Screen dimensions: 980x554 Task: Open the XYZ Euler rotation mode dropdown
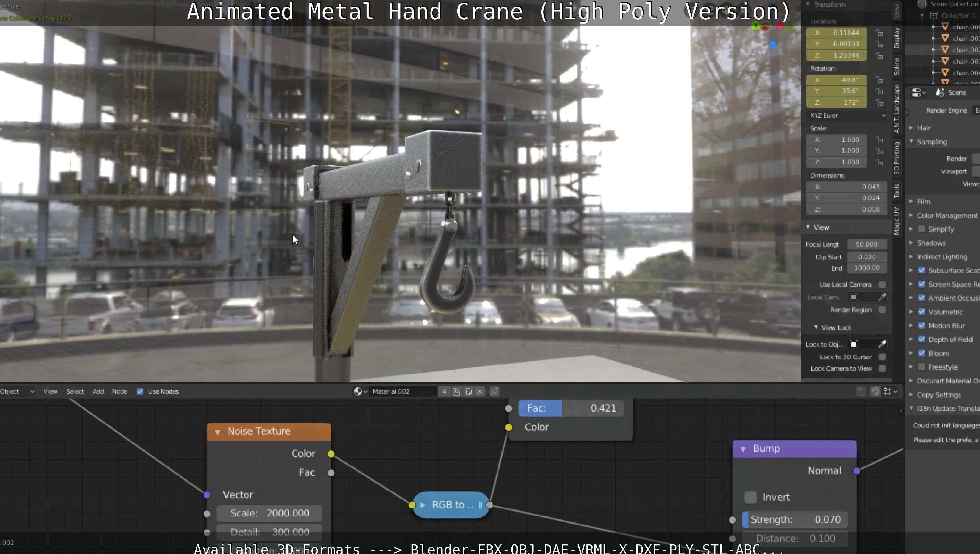[x=847, y=115]
